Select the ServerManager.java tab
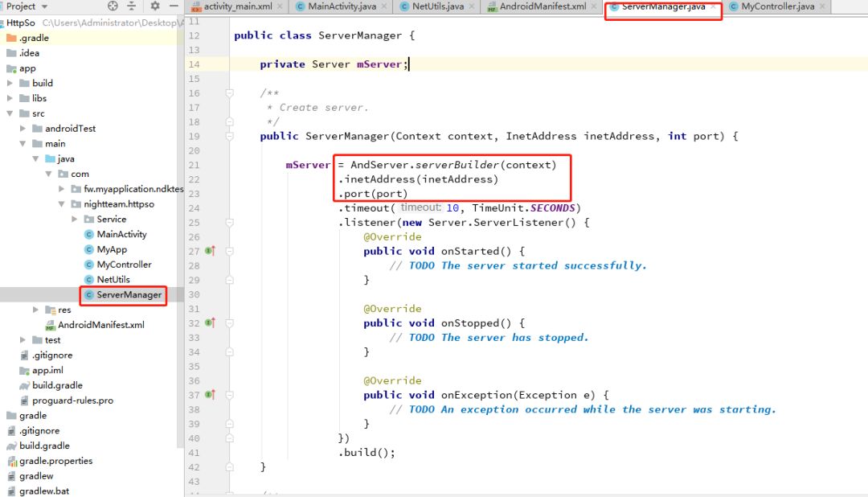This screenshot has height=497, width=868. (x=662, y=6)
